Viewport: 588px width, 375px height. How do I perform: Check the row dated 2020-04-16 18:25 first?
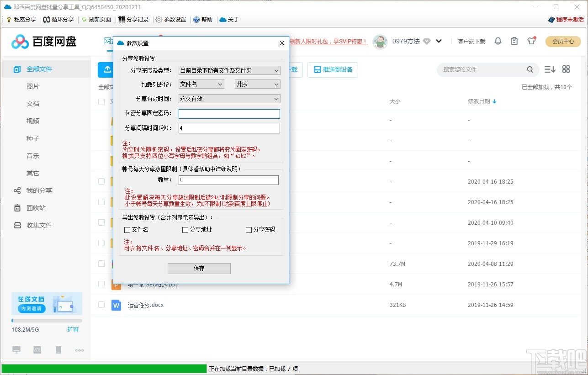101,181
